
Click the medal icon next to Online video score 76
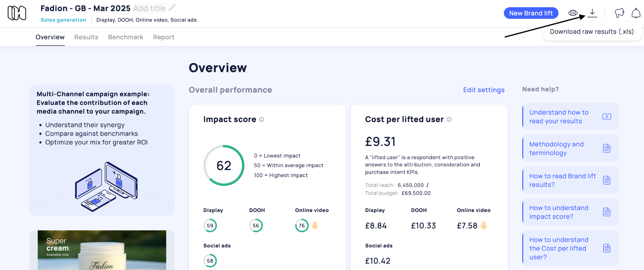[x=315, y=225]
